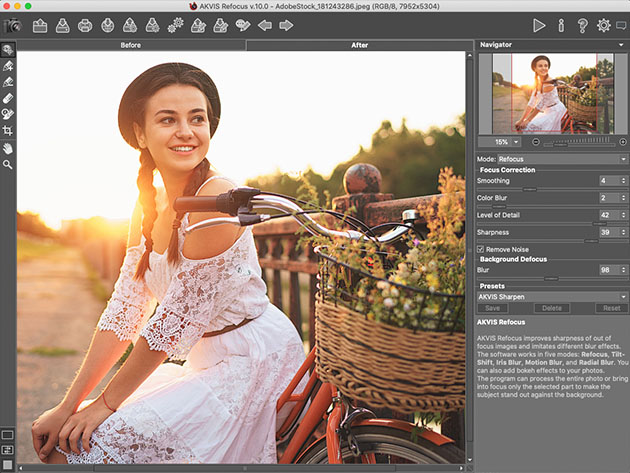
Task: Click the undo left arrow
Action: coord(265,25)
